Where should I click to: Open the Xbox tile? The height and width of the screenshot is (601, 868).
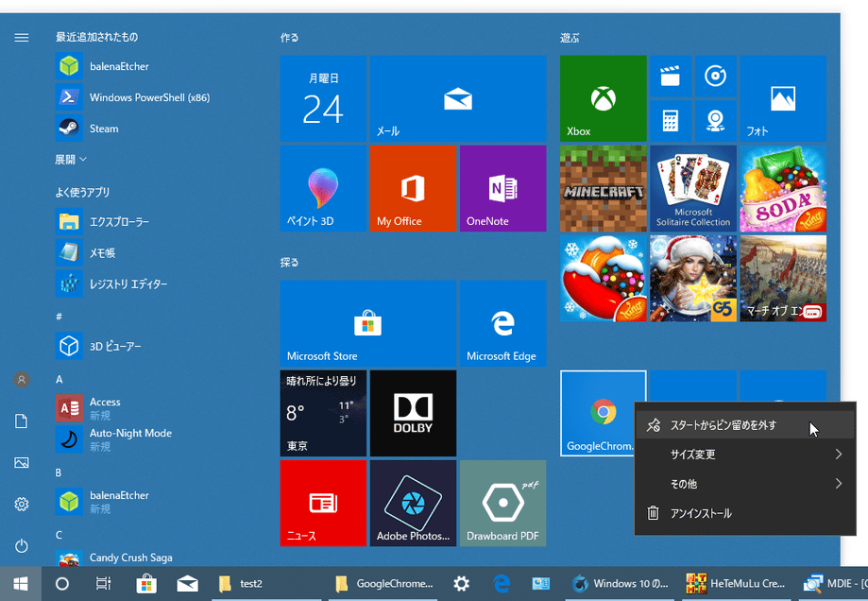(603, 98)
